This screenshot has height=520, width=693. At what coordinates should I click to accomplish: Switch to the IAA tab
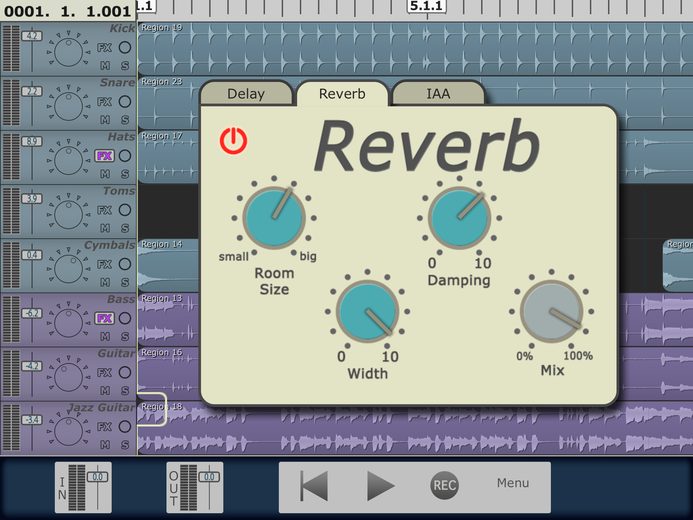click(438, 94)
